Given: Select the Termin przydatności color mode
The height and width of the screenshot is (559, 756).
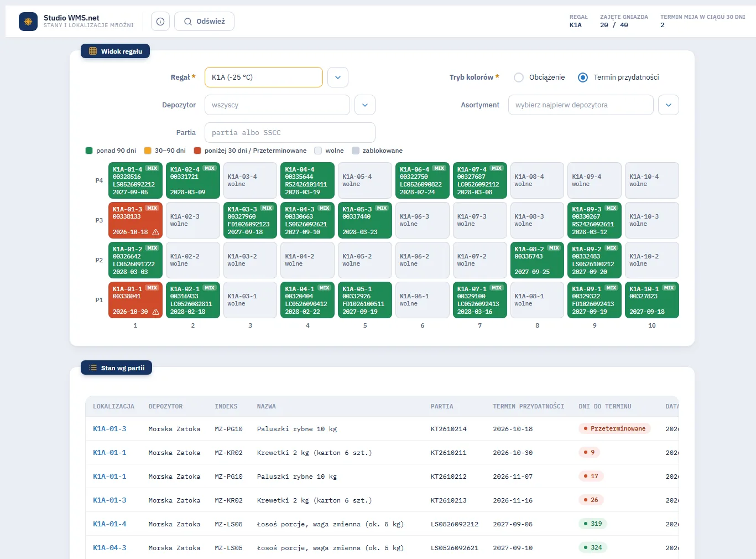Looking at the screenshot, I should 583,77.
